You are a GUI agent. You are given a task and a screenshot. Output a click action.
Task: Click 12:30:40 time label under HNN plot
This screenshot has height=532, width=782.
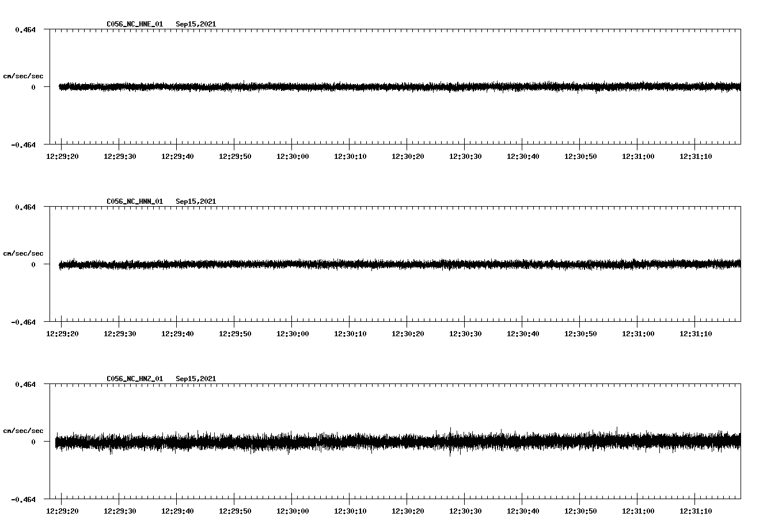(523, 334)
